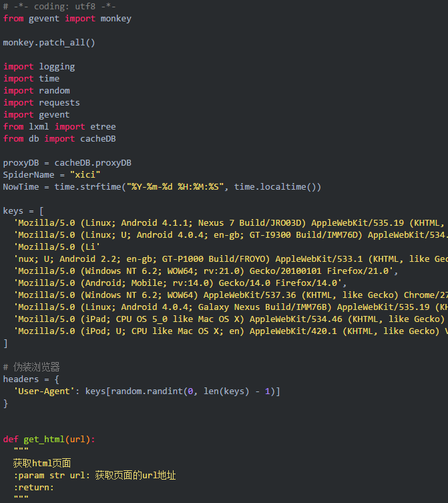Click the :param str url docstring line
448x503 pixels.
pyautogui.click(x=93, y=476)
